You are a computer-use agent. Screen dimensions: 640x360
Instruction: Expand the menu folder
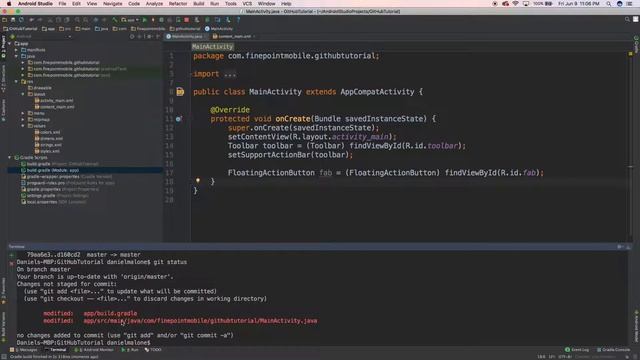(23, 113)
